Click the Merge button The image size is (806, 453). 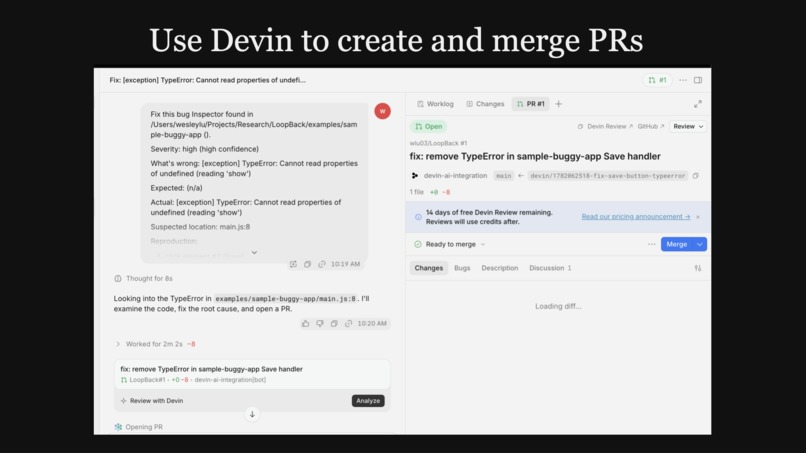[676, 244]
